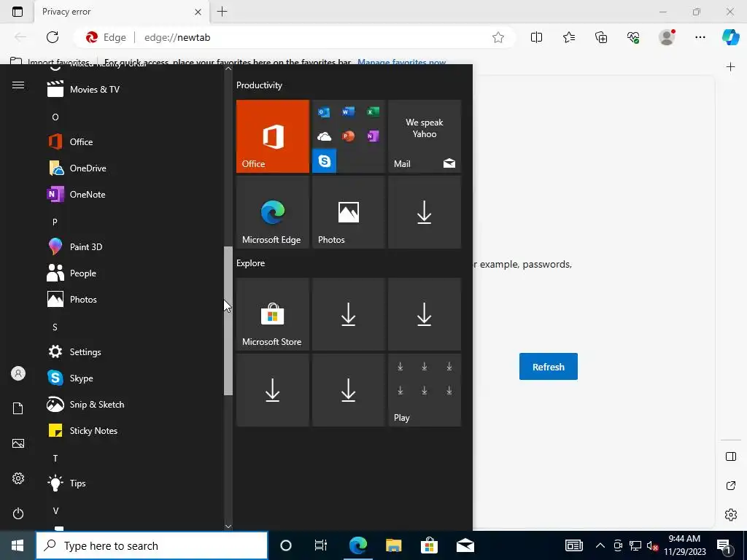Jump to letter P section header
This screenshot has height=560, width=747.
55,222
